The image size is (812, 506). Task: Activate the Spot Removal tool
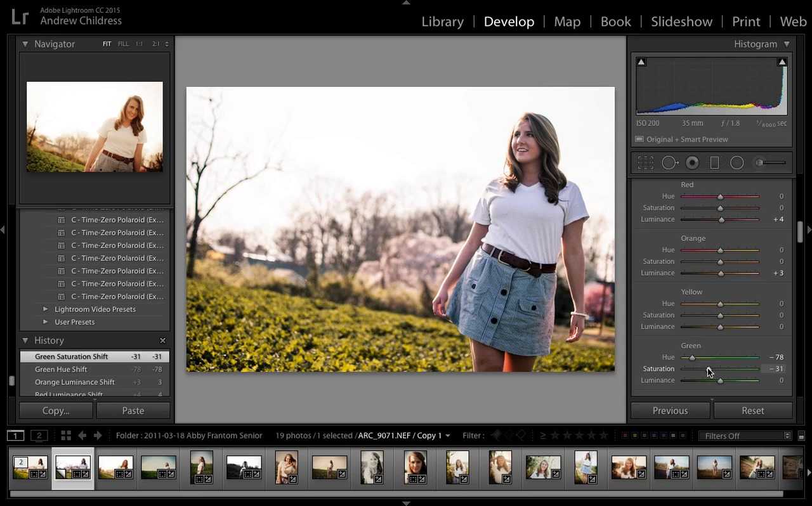(x=669, y=163)
